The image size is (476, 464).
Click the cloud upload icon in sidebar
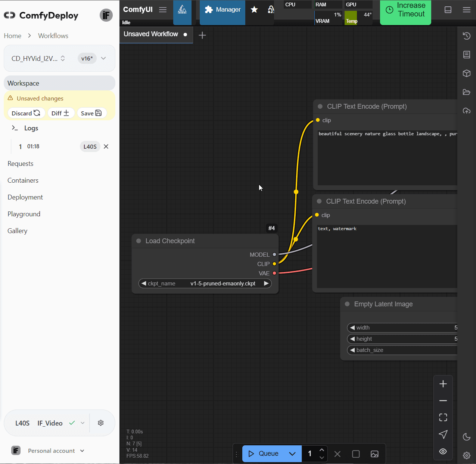tap(467, 111)
